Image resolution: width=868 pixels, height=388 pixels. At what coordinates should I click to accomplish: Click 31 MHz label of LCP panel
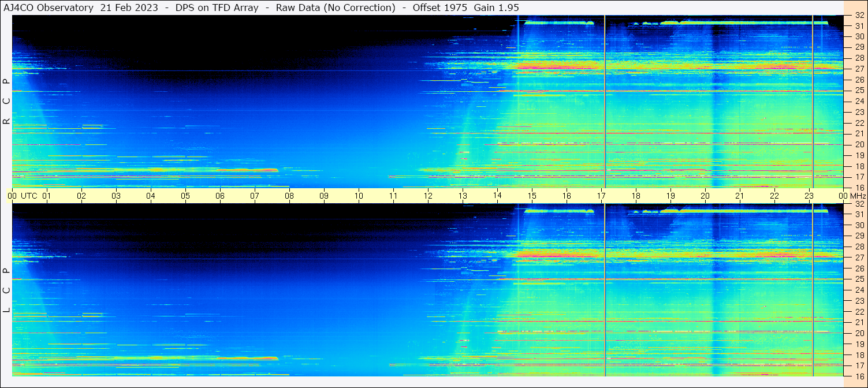tap(859, 215)
